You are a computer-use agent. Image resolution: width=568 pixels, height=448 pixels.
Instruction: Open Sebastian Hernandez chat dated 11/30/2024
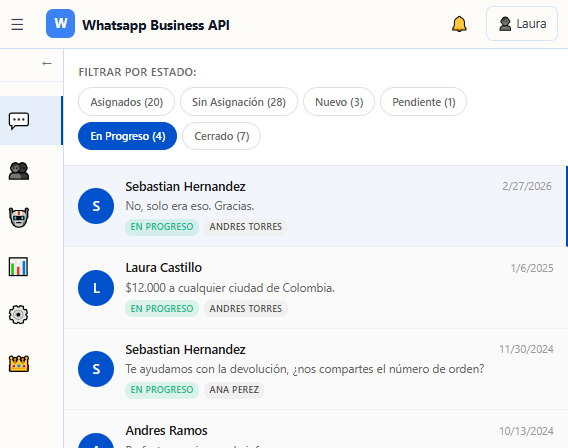coord(316,369)
